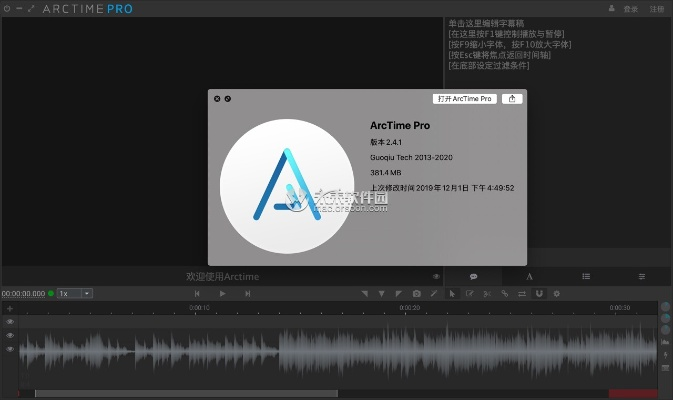Toggle the third track eye icon
Viewport: 673px width, 400px height.
click(x=10, y=349)
